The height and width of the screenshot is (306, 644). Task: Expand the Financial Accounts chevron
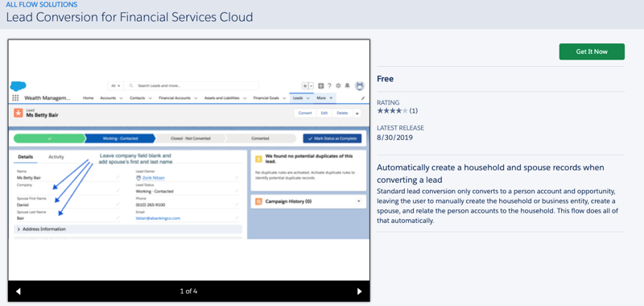(196, 98)
